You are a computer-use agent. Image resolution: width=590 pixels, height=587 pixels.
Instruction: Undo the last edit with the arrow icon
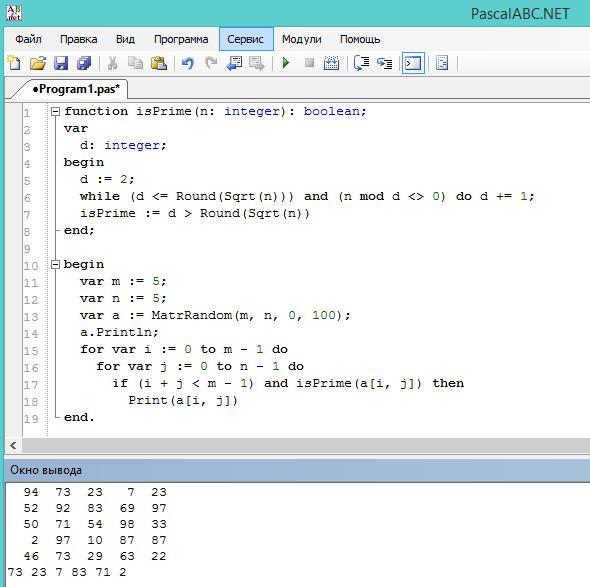(187, 63)
